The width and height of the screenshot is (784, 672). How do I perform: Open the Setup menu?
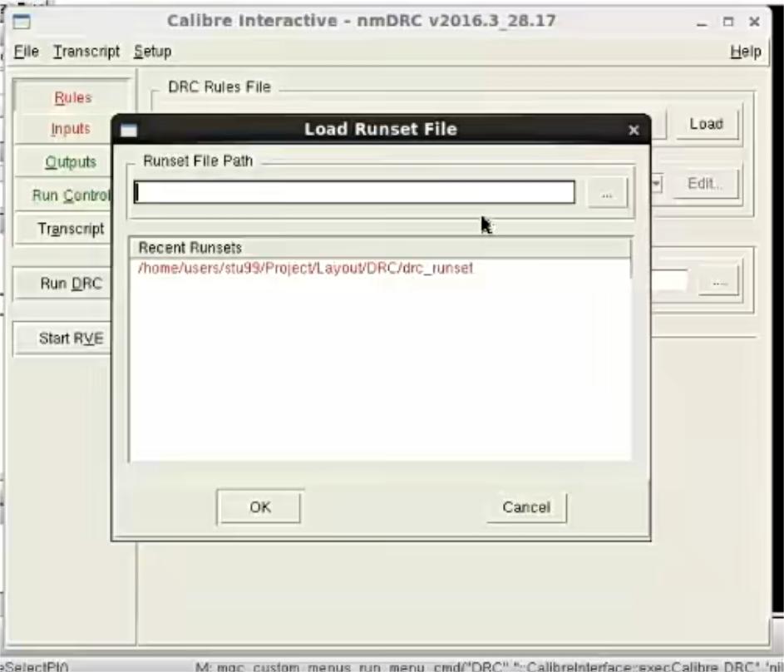(x=152, y=51)
